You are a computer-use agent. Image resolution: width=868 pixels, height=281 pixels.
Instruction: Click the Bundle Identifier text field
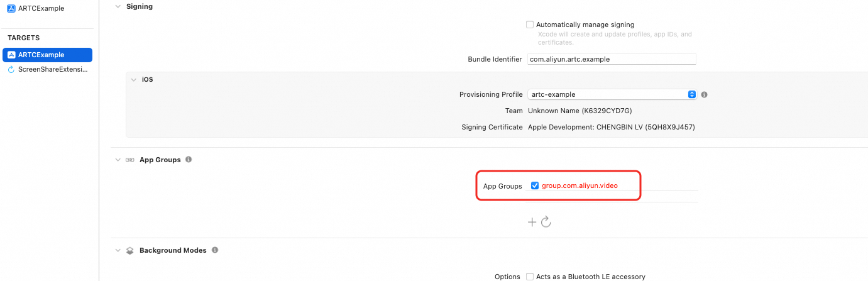[x=612, y=59]
